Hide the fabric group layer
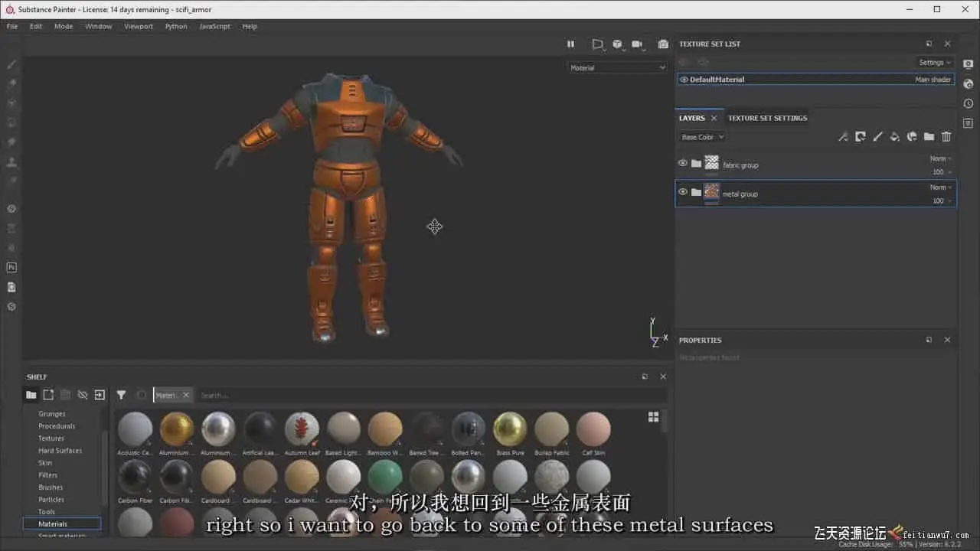 pyautogui.click(x=682, y=163)
